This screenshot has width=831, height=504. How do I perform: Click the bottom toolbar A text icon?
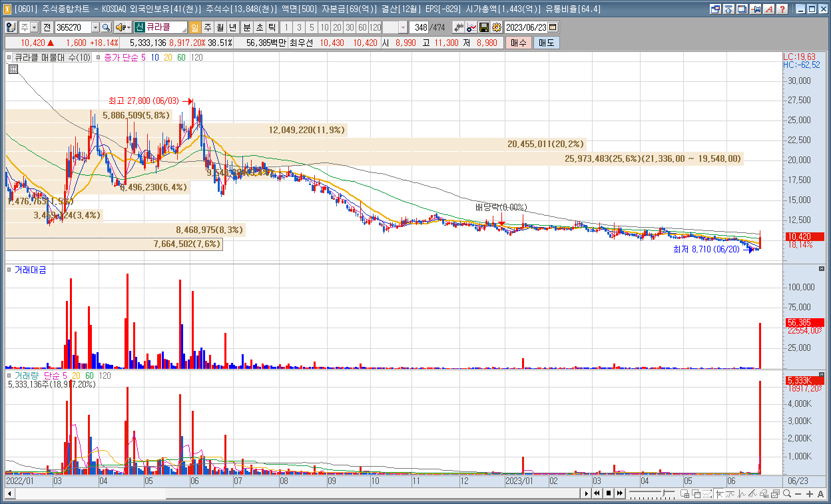click(820, 493)
